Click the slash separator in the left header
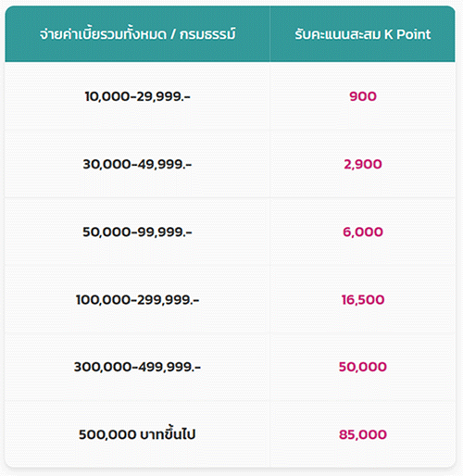463x476 pixels. pyautogui.click(x=173, y=34)
